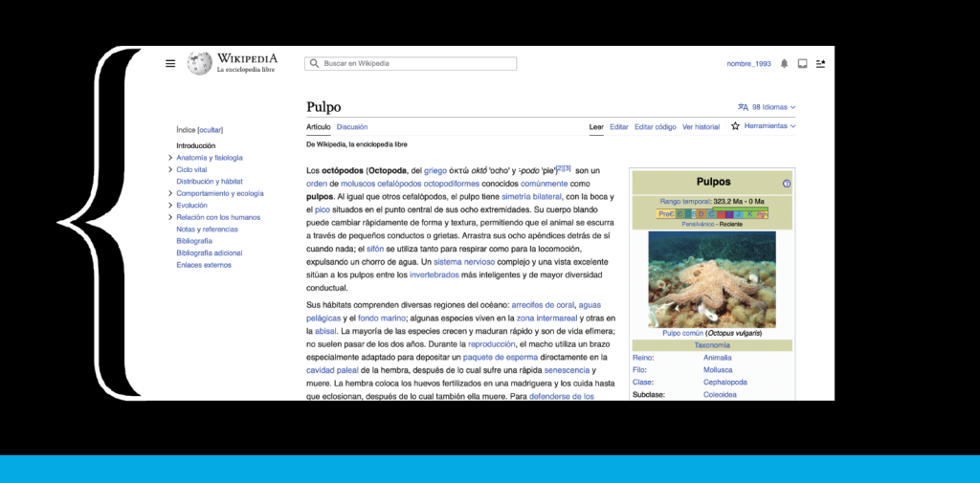This screenshot has height=483, width=980.
Task: Click the PreЄ segment of geologic timeline
Action: [x=666, y=214]
